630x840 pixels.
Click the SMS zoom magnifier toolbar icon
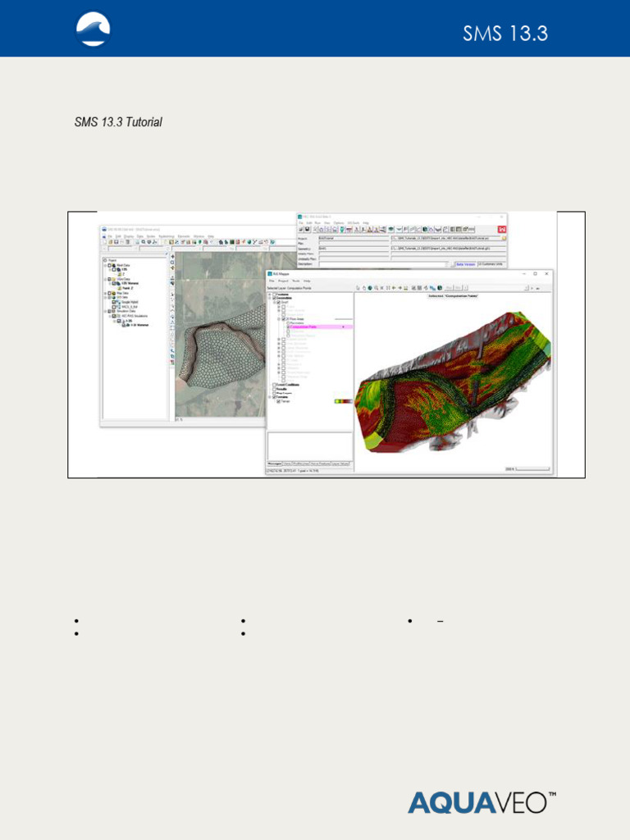point(144,242)
